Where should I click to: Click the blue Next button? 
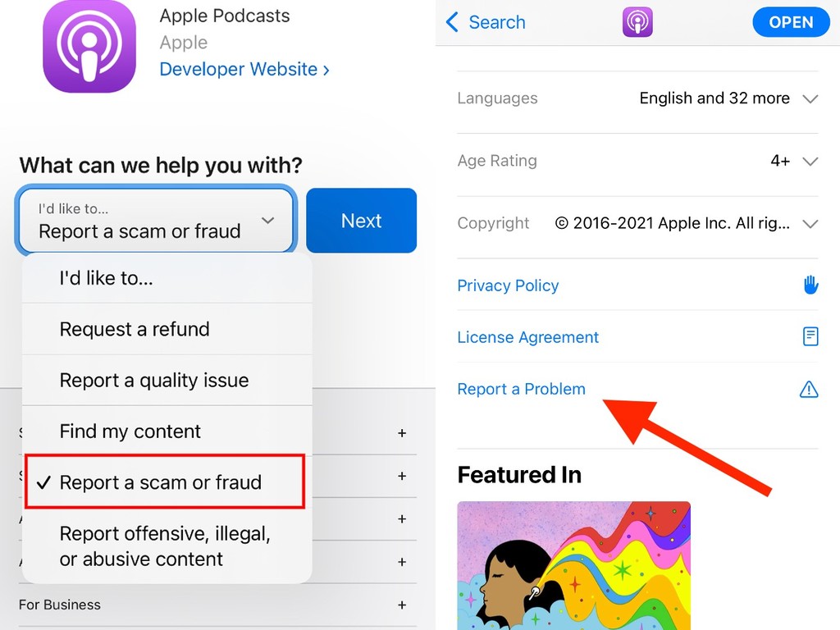coord(362,220)
